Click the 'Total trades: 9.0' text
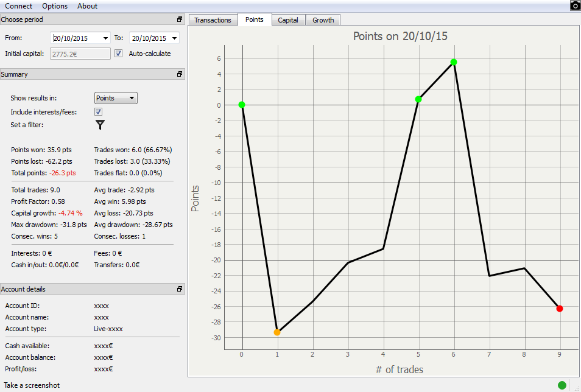 pyautogui.click(x=35, y=190)
